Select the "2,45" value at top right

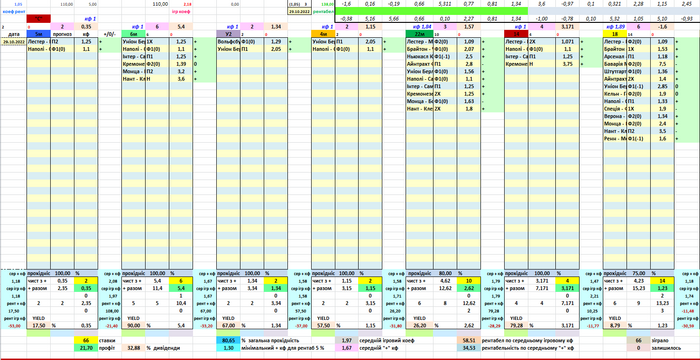pyautogui.click(x=687, y=4)
